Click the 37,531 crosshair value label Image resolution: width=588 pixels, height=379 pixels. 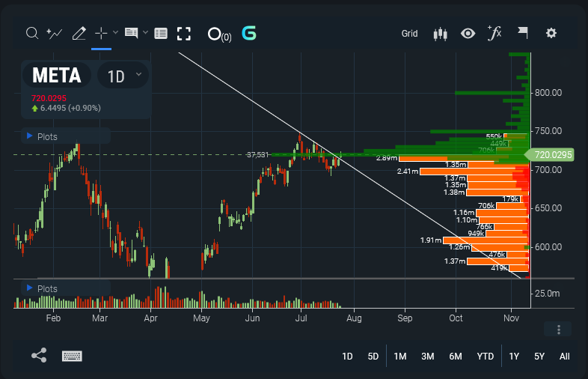point(257,155)
